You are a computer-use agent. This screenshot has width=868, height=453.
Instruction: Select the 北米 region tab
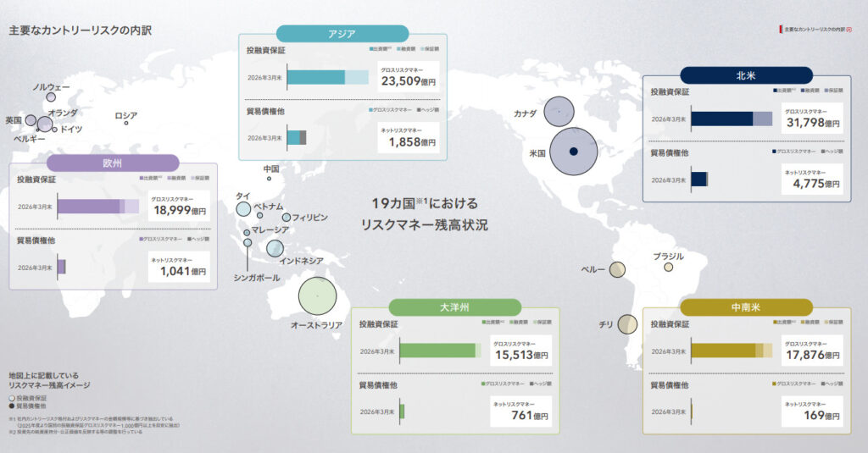point(746,75)
